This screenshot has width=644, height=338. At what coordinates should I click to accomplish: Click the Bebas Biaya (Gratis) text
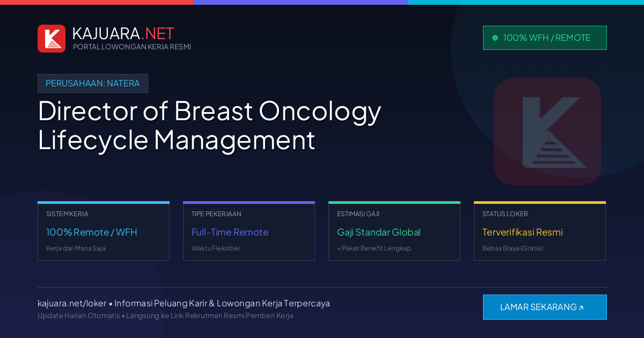point(513,248)
